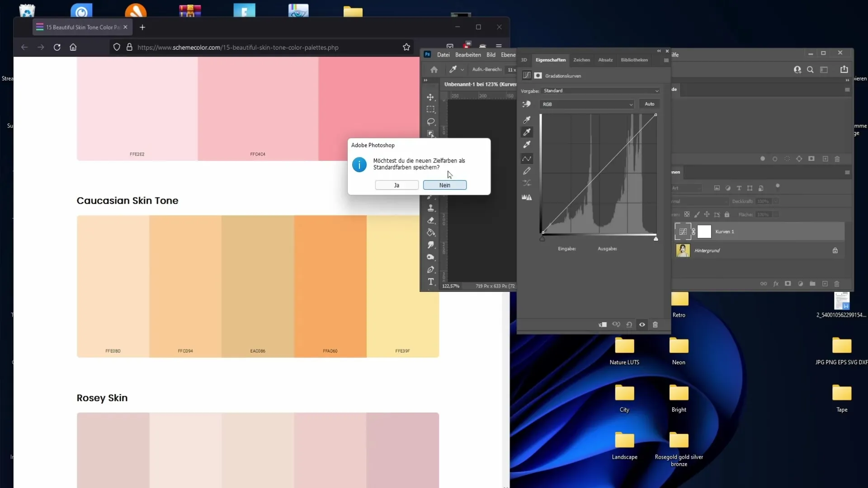Screen dimensions: 868x488
Task: Click Nein to dismiss dialog
Action: 445,185
